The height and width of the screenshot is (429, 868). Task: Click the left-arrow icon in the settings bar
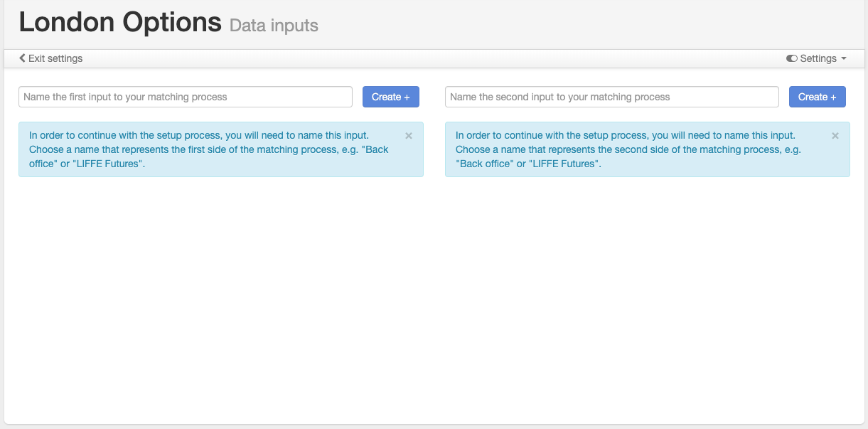(x=22, y=58)
